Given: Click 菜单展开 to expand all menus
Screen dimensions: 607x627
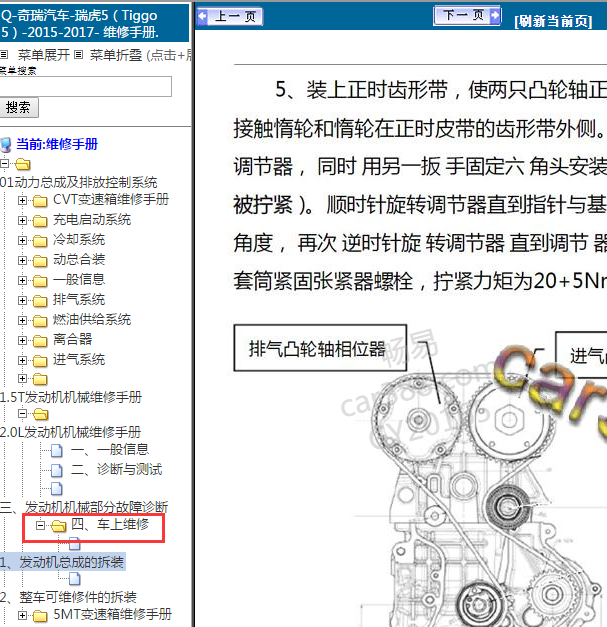Looking at the screenshot, I should click(x=44, y=54).
